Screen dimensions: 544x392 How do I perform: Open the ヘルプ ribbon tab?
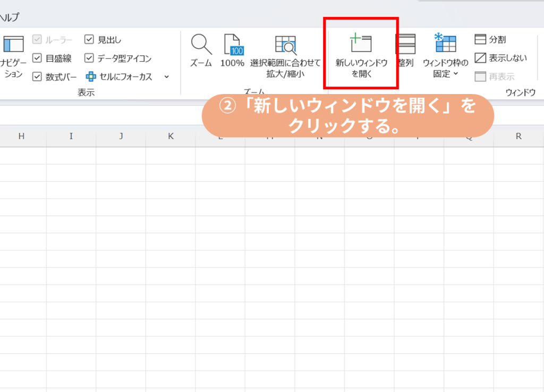click(x=10, y=18)
